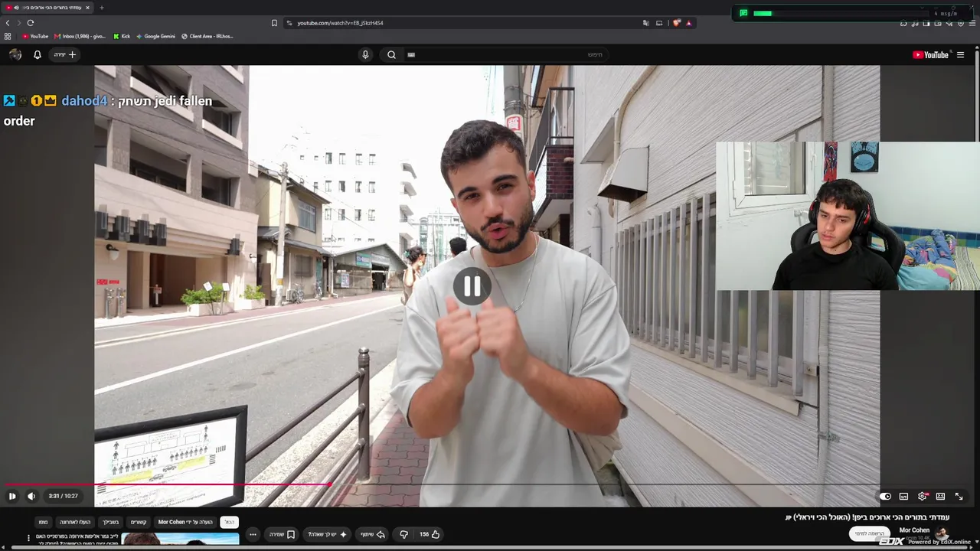Viewport: 980px width, 551px height.
Task: Ask a question via the sparkle button
Action: [328, 534]
